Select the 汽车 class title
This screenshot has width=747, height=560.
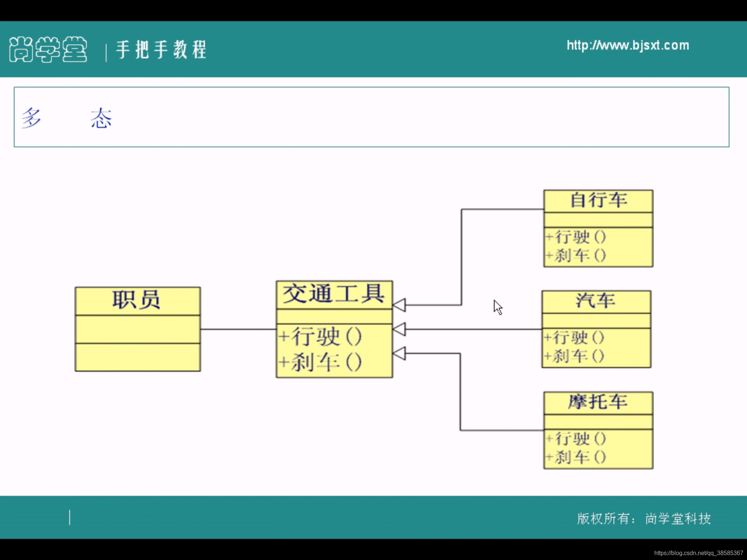(596, 301)
